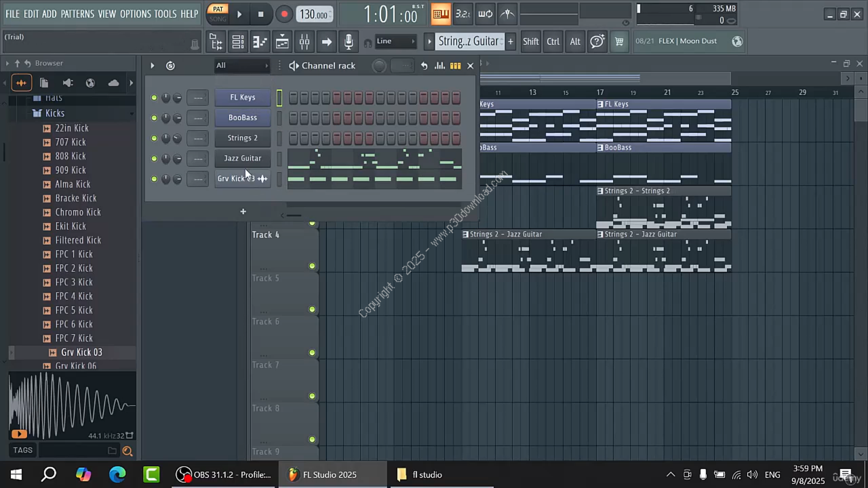
Task: Click the tempo 130.000 field
Action: point(314,14)
